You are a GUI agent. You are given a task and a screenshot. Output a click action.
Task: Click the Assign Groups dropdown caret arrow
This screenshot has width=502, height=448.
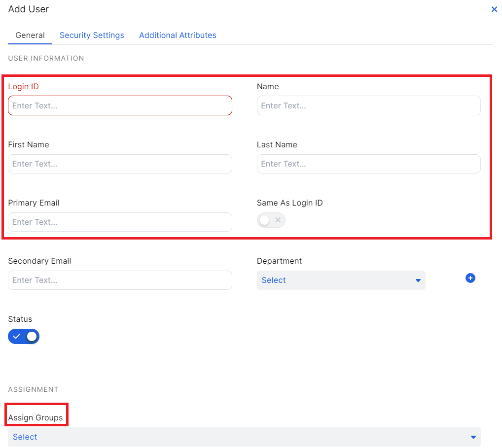point(473,437)
